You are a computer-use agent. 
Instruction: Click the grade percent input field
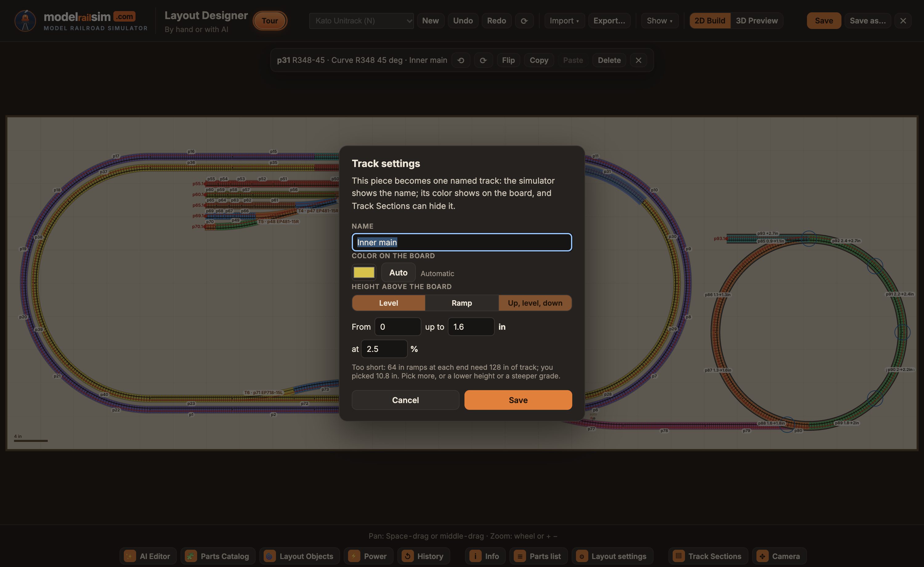tap(384, 349)
